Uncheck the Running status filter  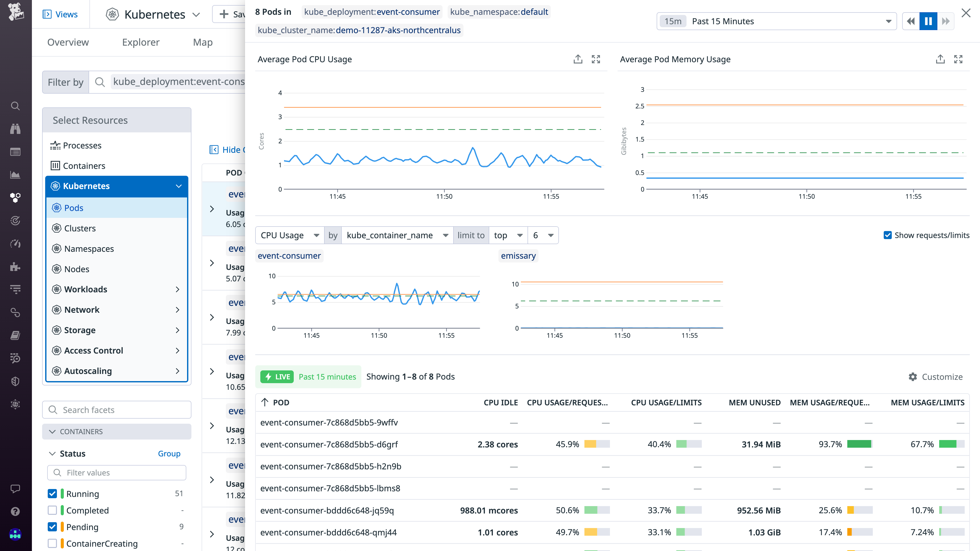pos(52,494)
